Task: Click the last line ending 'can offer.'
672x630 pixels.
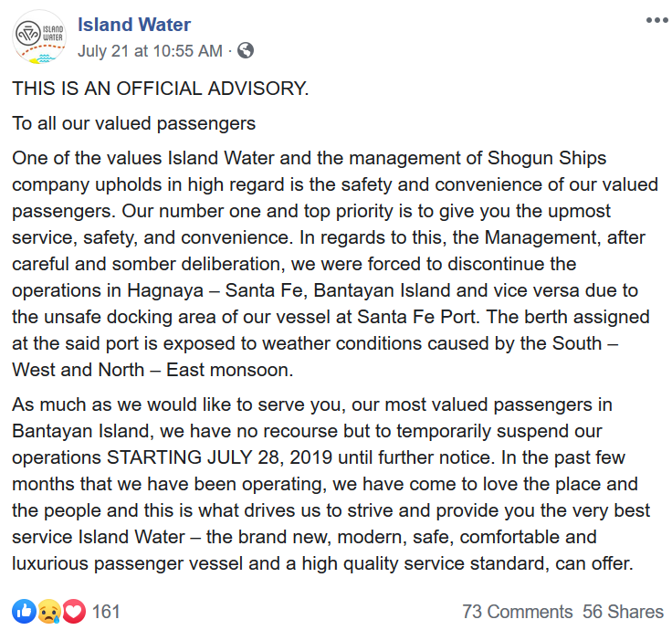Action: 322,563
